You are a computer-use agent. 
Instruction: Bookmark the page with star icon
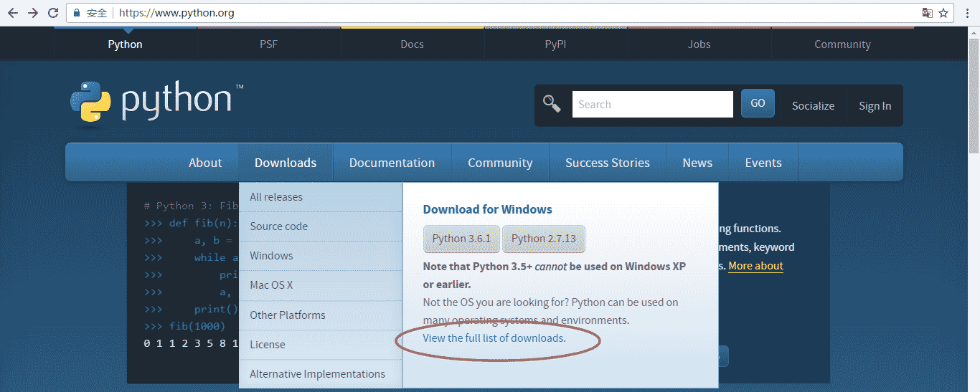tap(944, 13)
